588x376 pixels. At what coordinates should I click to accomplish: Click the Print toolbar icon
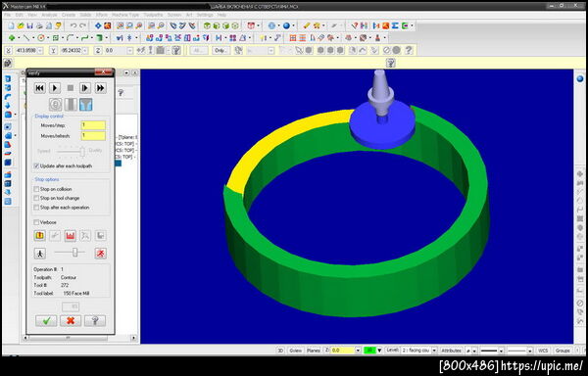tap(39, 25)
